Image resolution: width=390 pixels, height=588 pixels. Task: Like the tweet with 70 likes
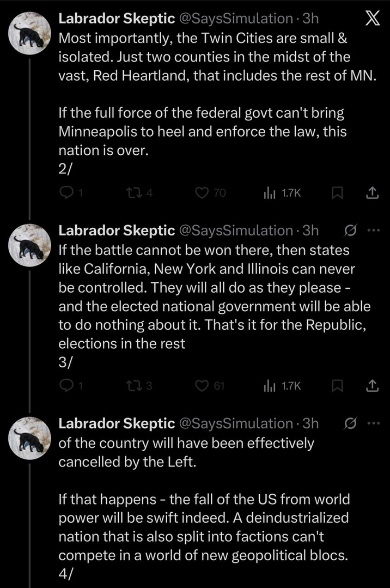pos(202,192)
